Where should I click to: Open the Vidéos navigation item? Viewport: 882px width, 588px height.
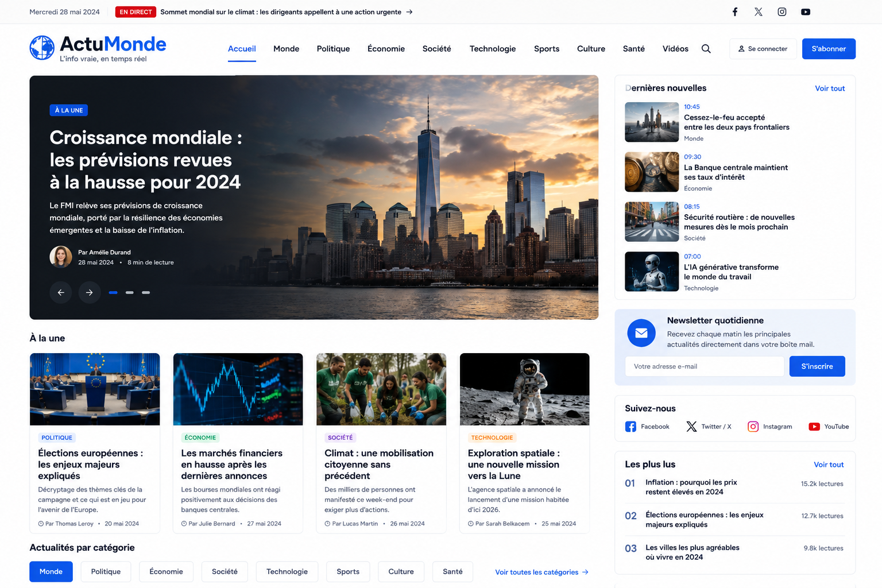675,49
